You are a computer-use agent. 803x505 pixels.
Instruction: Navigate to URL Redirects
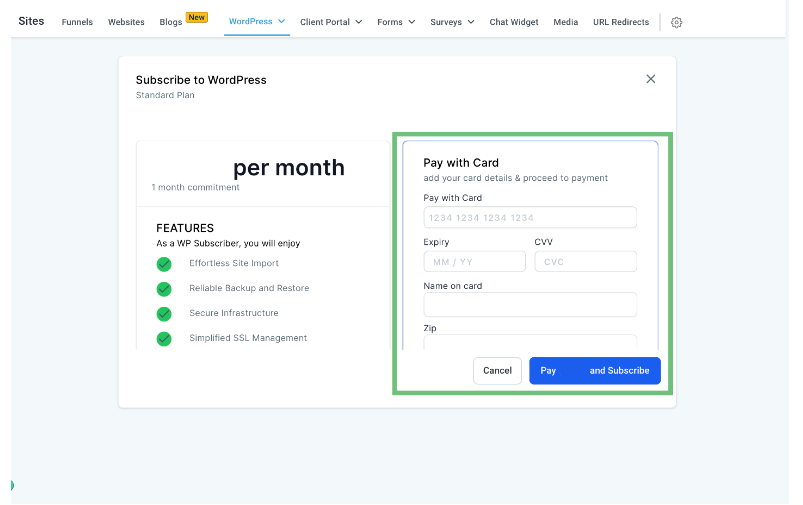(620, 22)
